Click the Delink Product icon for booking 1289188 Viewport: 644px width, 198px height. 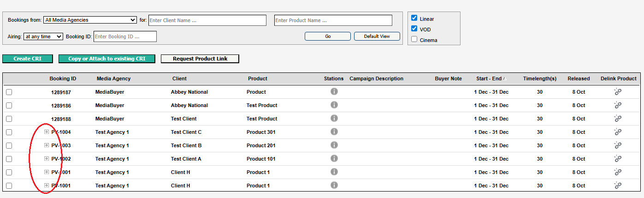pyautogui.click(x=618, y=119)
